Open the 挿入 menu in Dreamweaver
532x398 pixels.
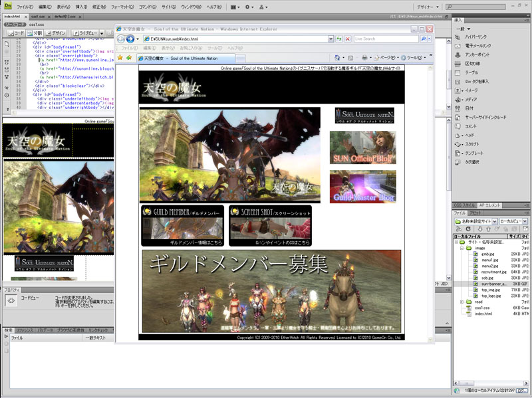point(81,7)
